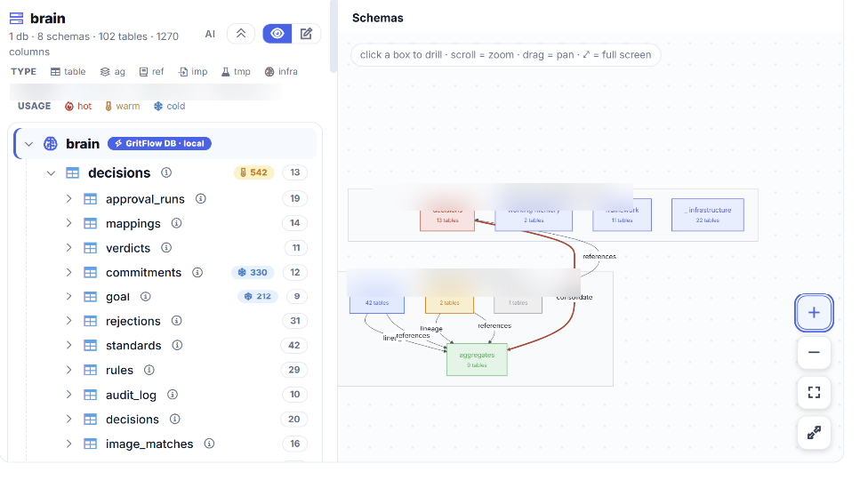Screen dimensions: 868x480
Task: Open info icon for rules
Action: (149, 370)
